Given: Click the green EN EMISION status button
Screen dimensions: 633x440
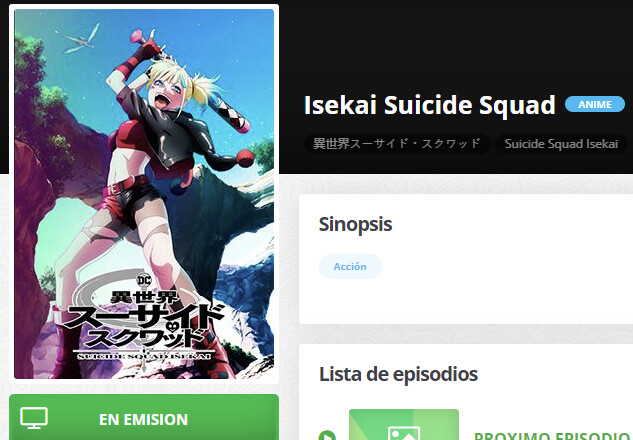Looking at the screenshot, I should (x=144, y=417).
